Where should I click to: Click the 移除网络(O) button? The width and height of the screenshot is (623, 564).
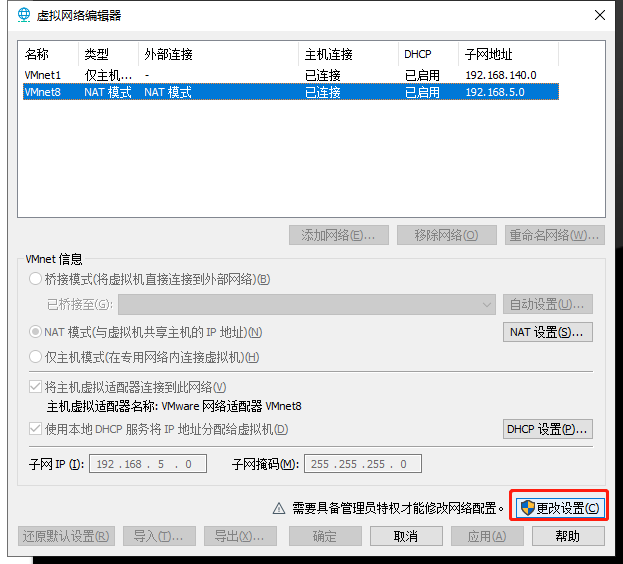click(x=447, y=235)
